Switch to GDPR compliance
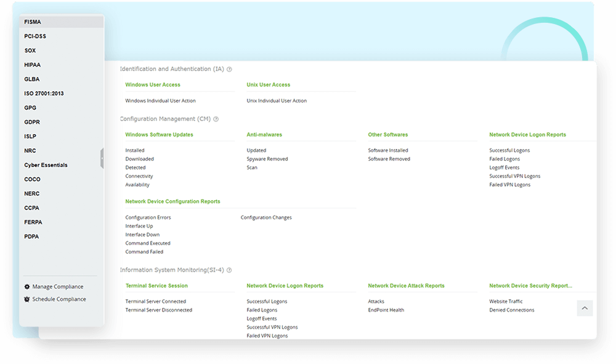 tap(32, 122)
